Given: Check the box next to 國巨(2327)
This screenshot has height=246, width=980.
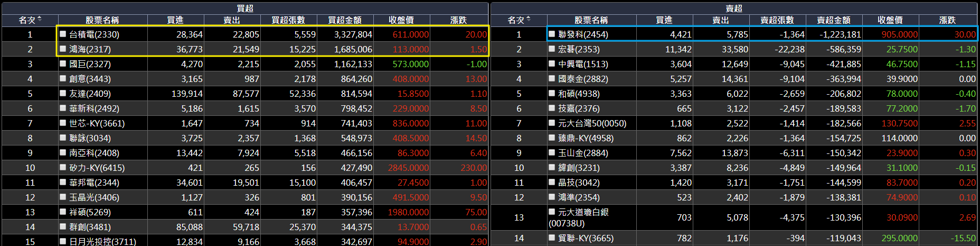Looking at the screenshot, I should 63,63.
